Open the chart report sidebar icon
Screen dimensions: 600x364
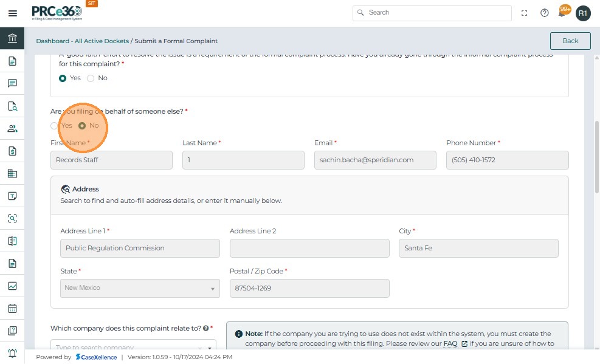point(12,286)
